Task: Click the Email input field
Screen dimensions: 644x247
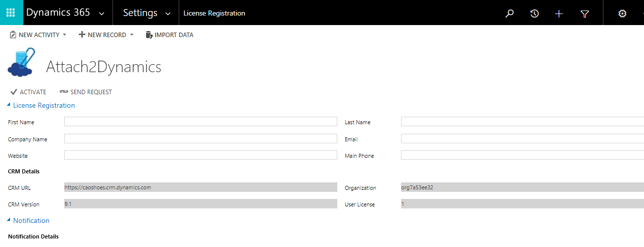Action: pyautogui.click(x=523, y=139)
